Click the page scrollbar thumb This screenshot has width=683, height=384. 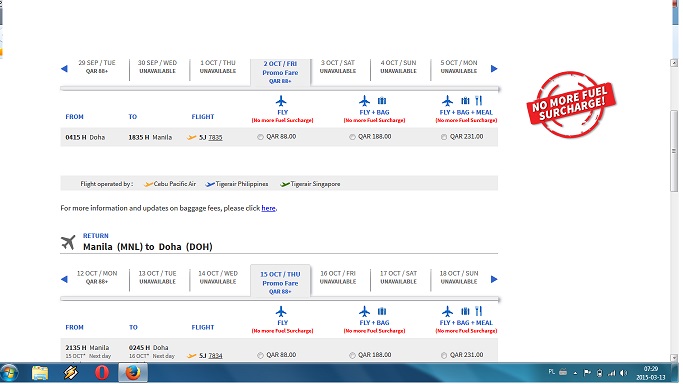[674, 151]
